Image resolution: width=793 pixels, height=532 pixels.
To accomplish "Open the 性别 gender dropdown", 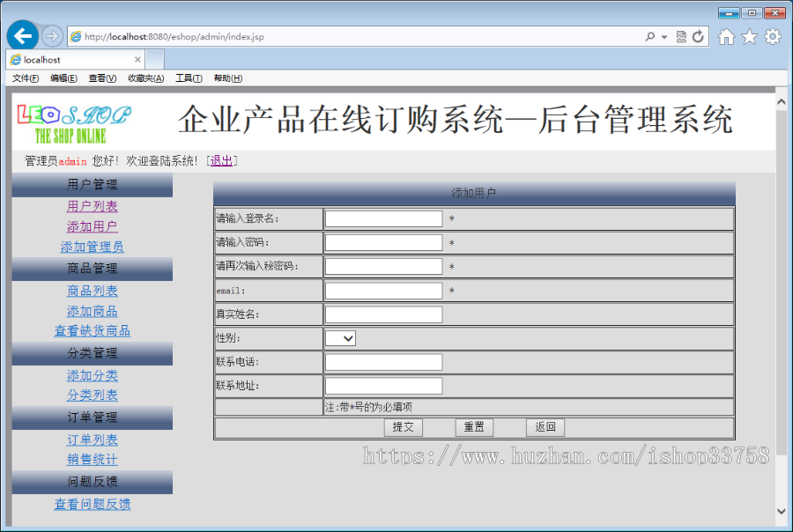I will point(339,337).
